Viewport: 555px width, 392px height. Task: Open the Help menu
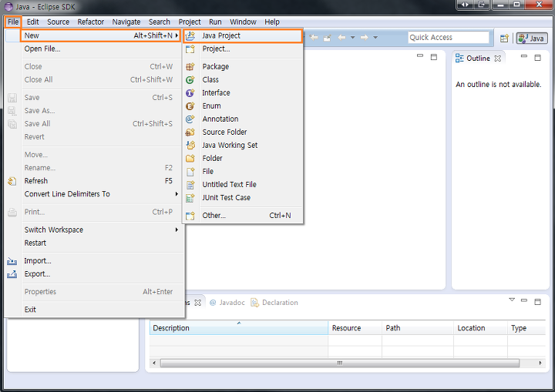[x=272, y=22]
